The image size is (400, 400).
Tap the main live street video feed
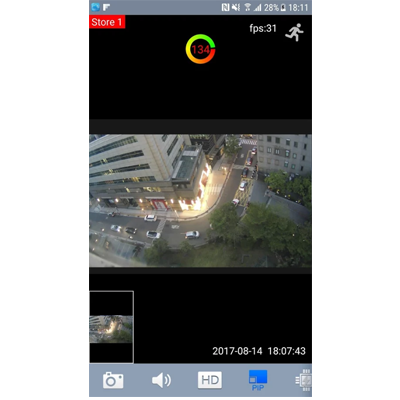click(x=200, y=200)
